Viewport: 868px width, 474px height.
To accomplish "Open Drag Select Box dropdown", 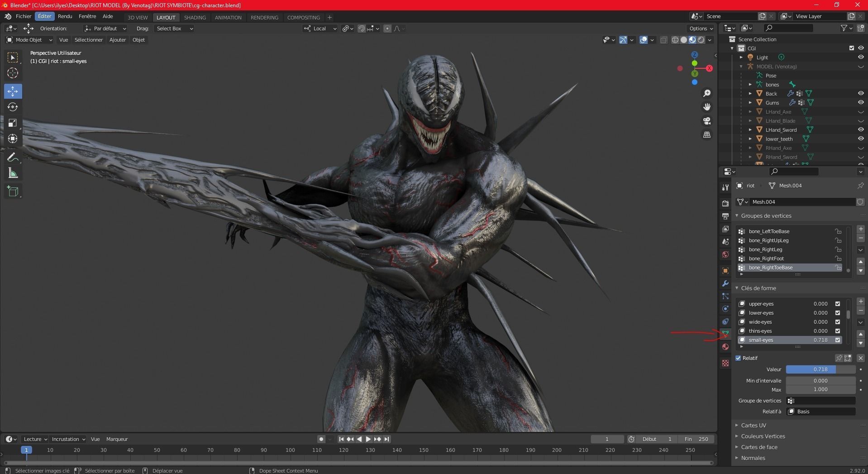I will pyautogui.click(x=174, y=29).
